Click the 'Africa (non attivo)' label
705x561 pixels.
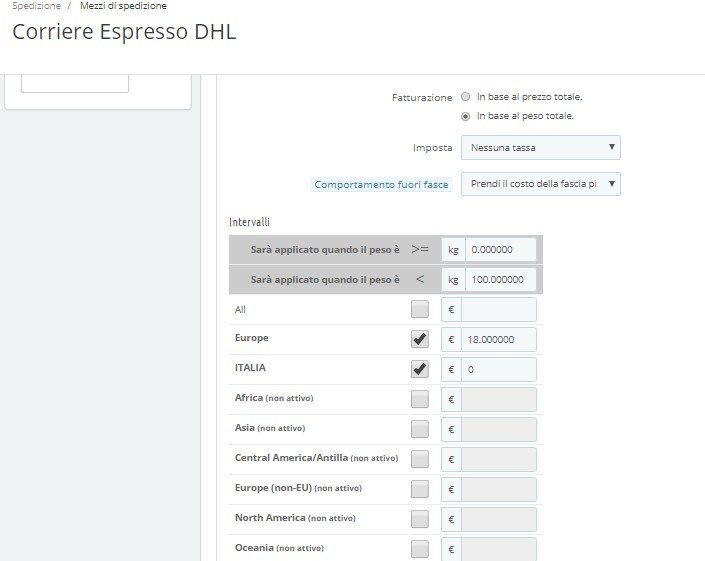274,398
